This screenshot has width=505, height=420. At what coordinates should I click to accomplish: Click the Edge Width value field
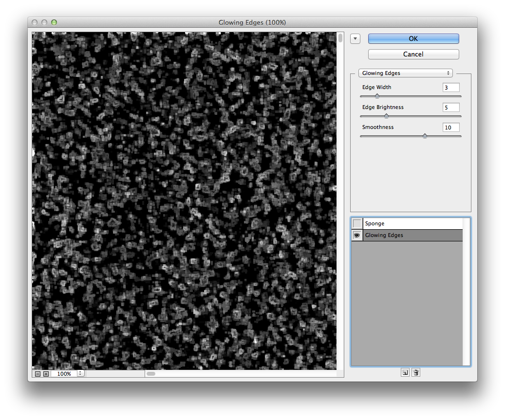click(450, 88)
